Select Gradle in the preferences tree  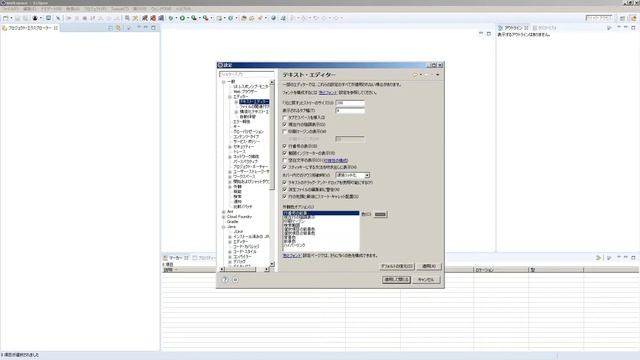(x=232, y=222)
